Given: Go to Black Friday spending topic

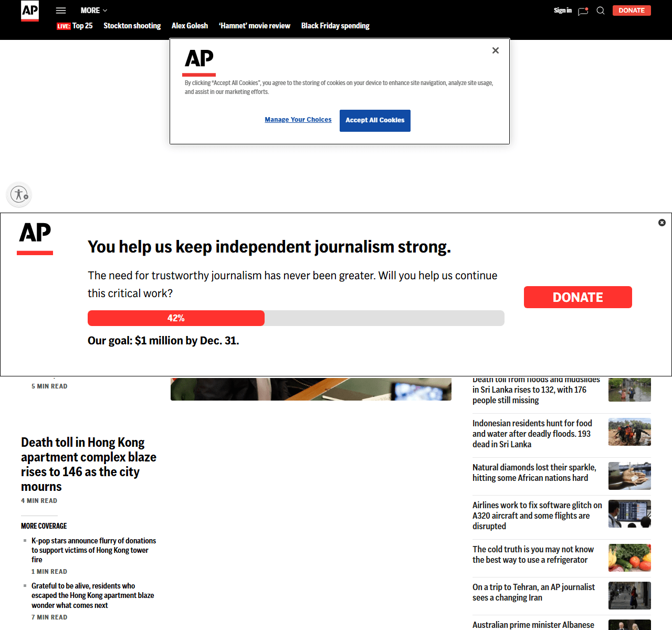Looking at the screenshot, I should coord(335,26).
